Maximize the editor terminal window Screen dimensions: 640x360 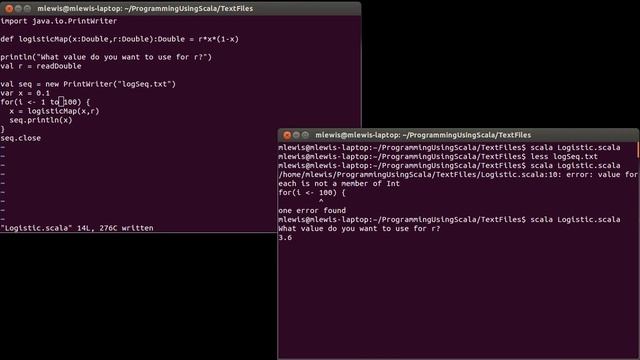tap(27, 8)
